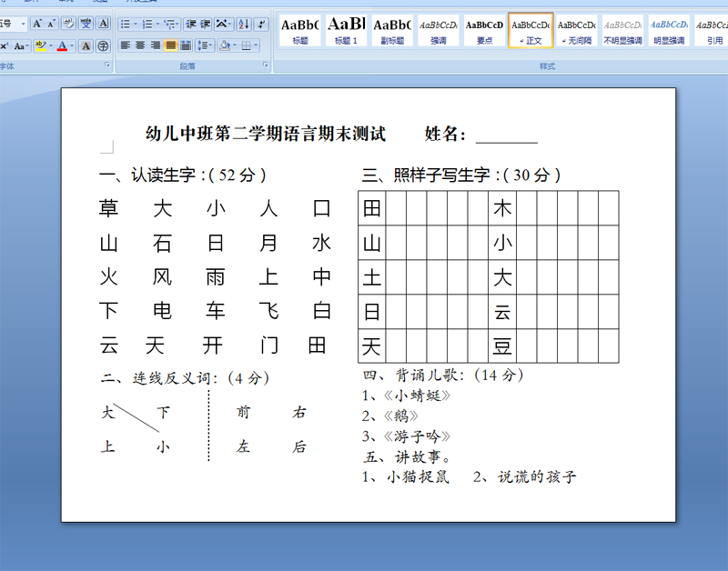Expand the highlight color dropdown arrow
Screen dimensions: 728x571
tap(51, 45)
